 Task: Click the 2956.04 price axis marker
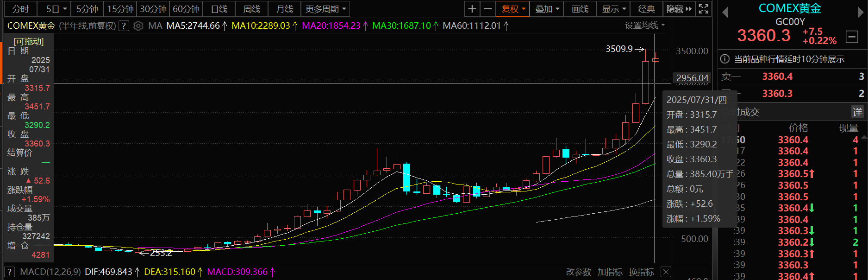click(692, 78)
